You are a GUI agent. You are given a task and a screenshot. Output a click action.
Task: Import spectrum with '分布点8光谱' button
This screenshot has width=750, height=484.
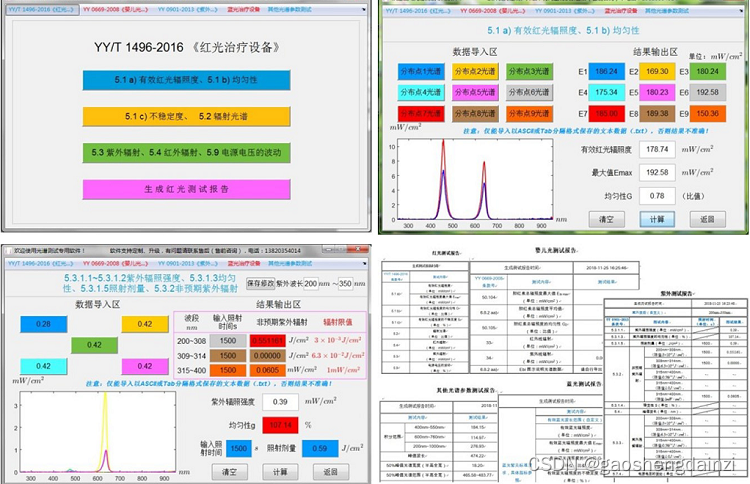tap(474, 113)
